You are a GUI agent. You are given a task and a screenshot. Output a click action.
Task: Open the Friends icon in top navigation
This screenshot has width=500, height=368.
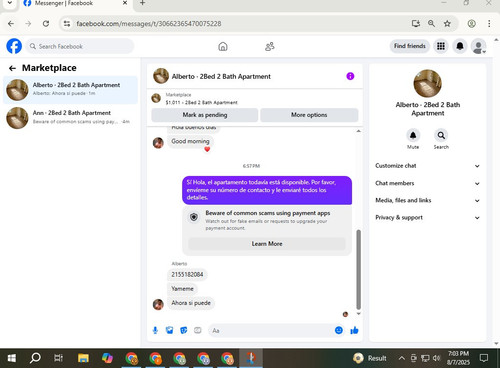269,46
